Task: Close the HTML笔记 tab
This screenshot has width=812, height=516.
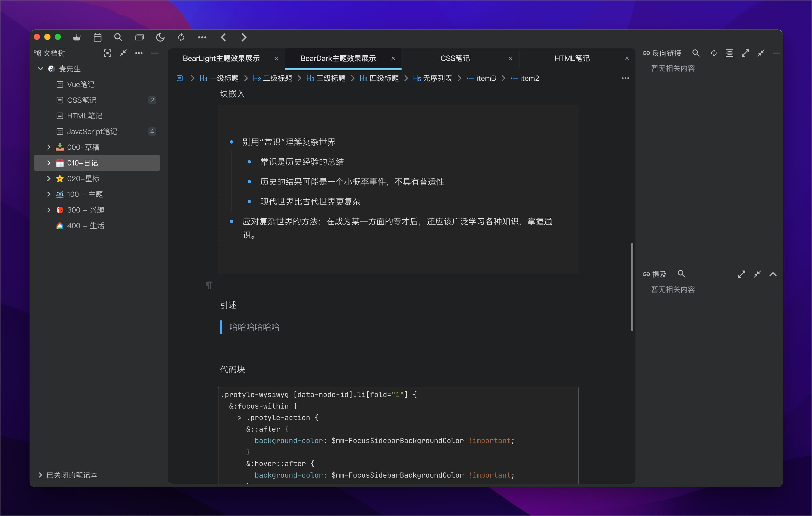Action: [x=627, y=58]
